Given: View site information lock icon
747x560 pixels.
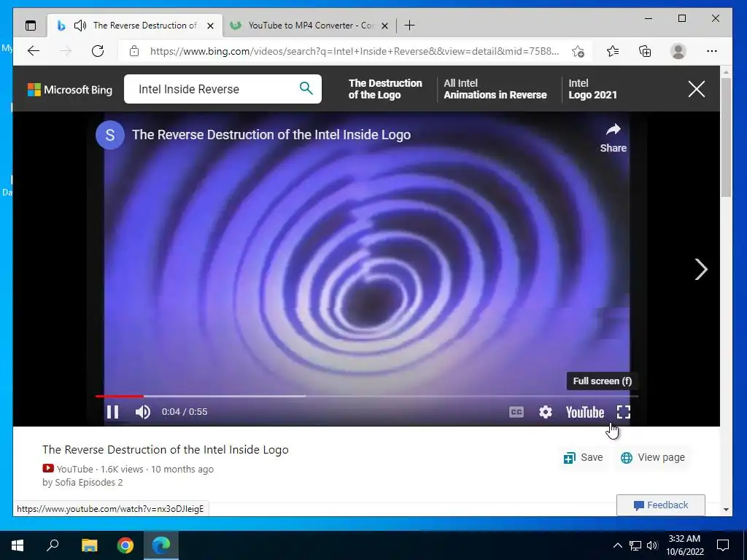Looking at the screenshot, I should coord(134,51).
